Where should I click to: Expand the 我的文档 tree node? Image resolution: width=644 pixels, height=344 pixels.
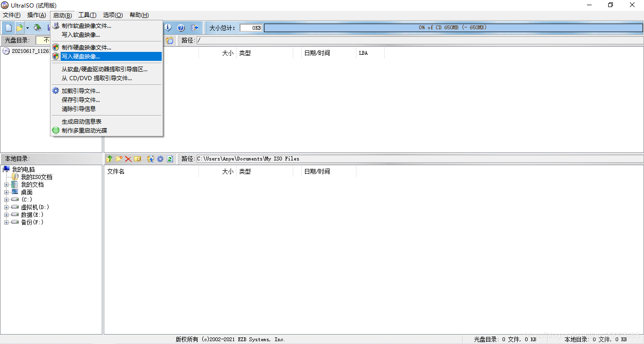point(7,185)
